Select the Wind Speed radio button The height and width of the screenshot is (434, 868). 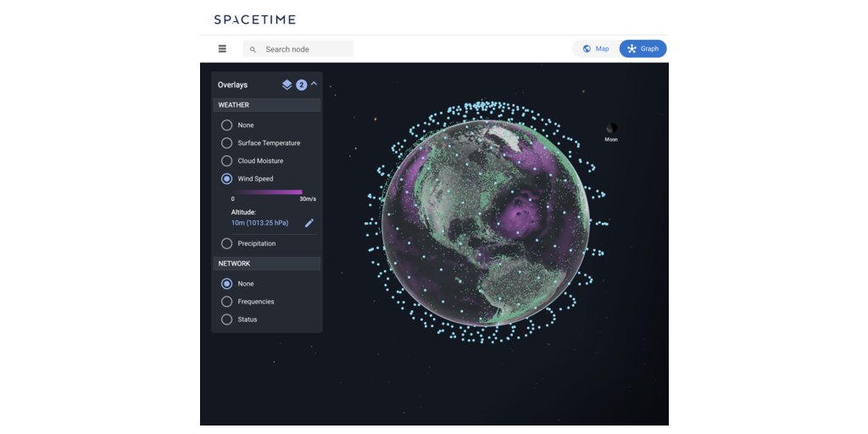[x=227, y=179]
